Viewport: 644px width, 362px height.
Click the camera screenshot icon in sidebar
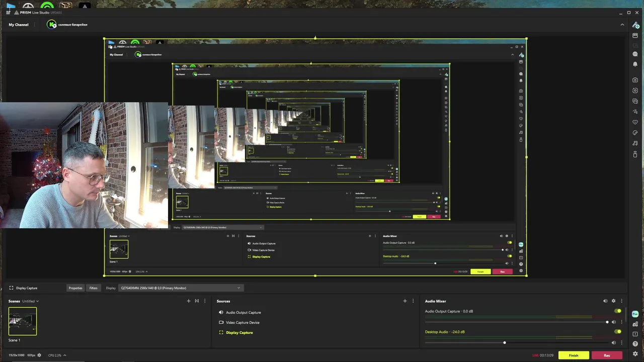[635, 80]
